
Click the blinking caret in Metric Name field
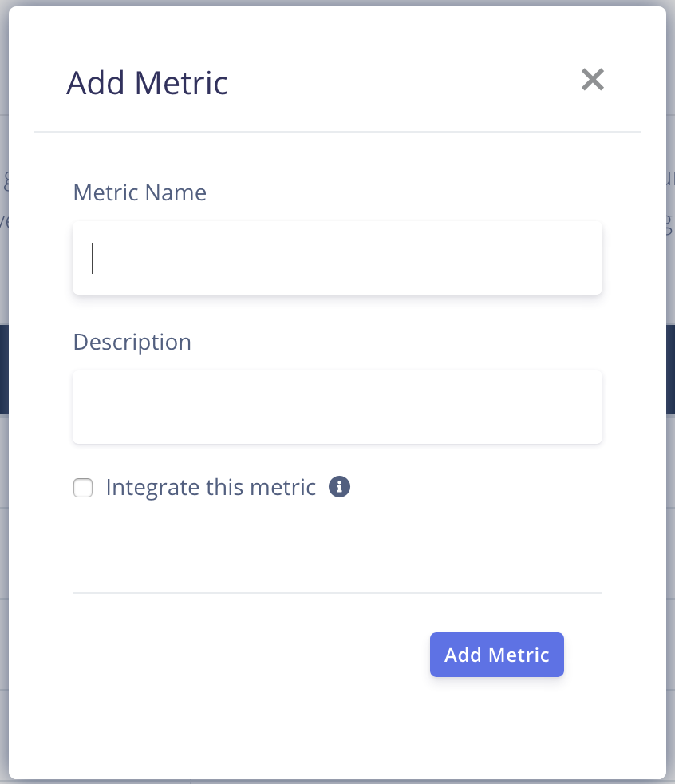pyautogui.click(x=93, y=258)
